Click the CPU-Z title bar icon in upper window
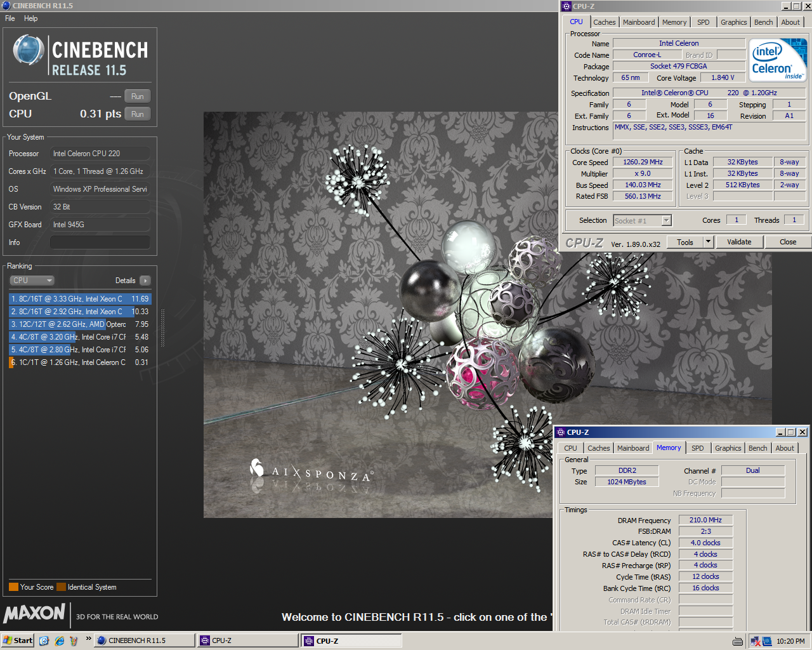Viewport: 812px width, 650px height. pos(566,6)
